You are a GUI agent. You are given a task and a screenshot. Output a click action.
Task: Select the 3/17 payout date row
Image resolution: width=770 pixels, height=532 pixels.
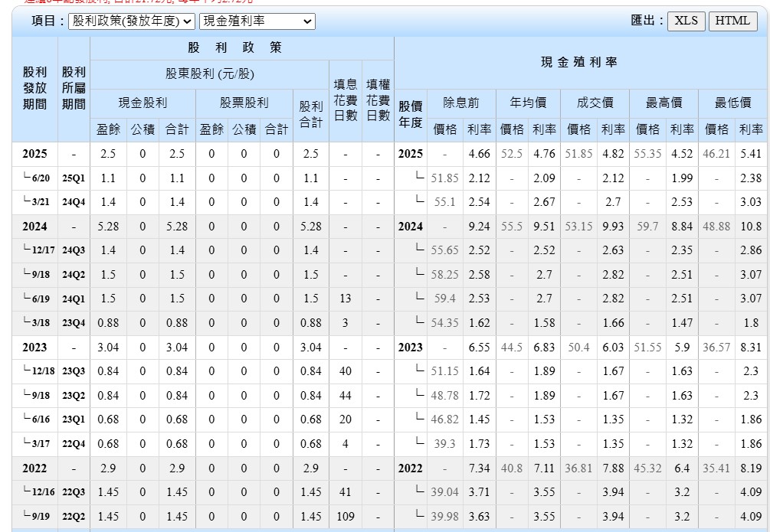pyautogui.click(x=35, y=444)
